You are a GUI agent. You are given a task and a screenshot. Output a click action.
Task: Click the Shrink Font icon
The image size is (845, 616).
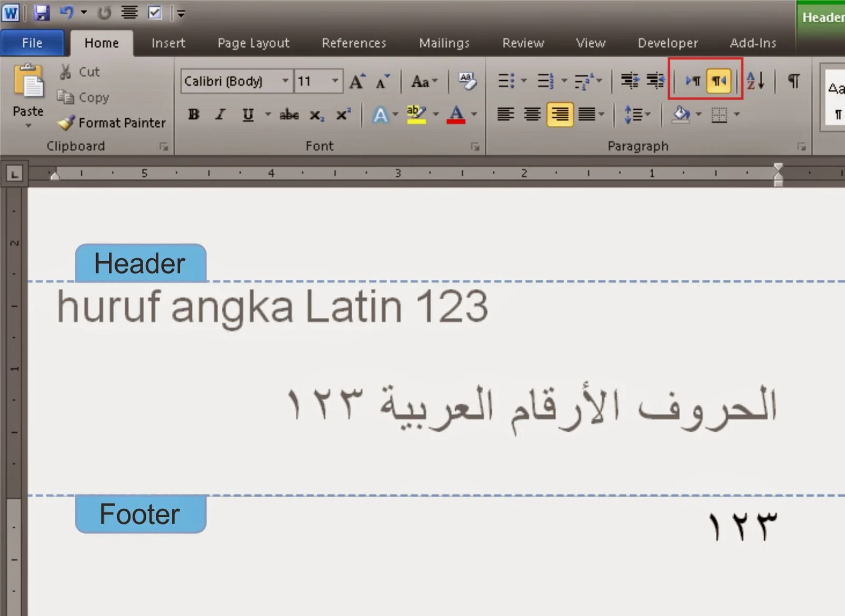pos(382,81)
